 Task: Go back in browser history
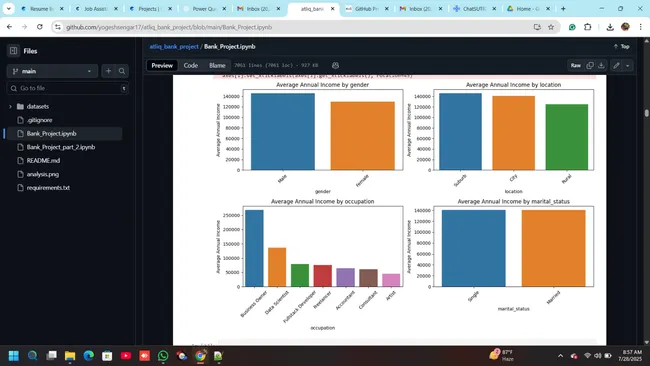(x=9, y=27)
